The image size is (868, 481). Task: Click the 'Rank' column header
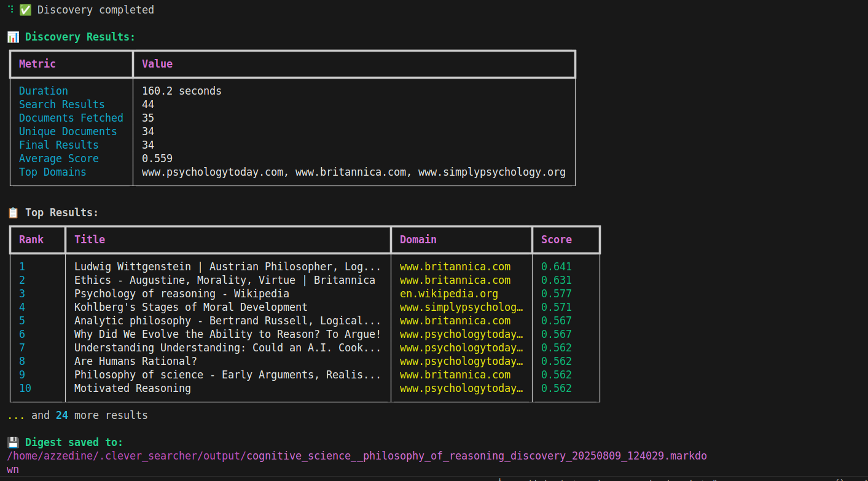(x=31, y=240)
